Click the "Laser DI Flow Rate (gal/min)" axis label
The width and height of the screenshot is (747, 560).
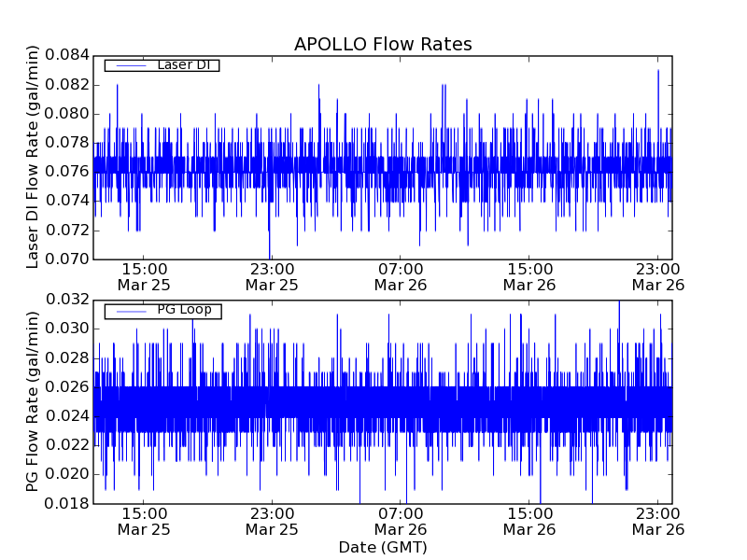point(33,157)
